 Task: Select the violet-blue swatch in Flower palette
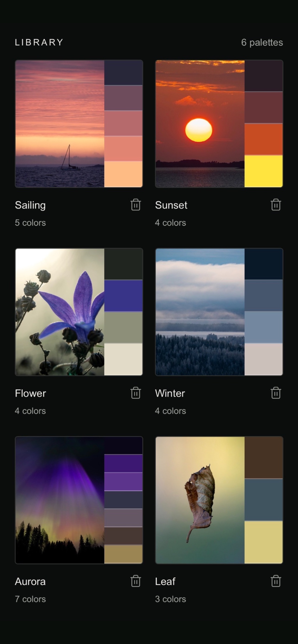123,296
